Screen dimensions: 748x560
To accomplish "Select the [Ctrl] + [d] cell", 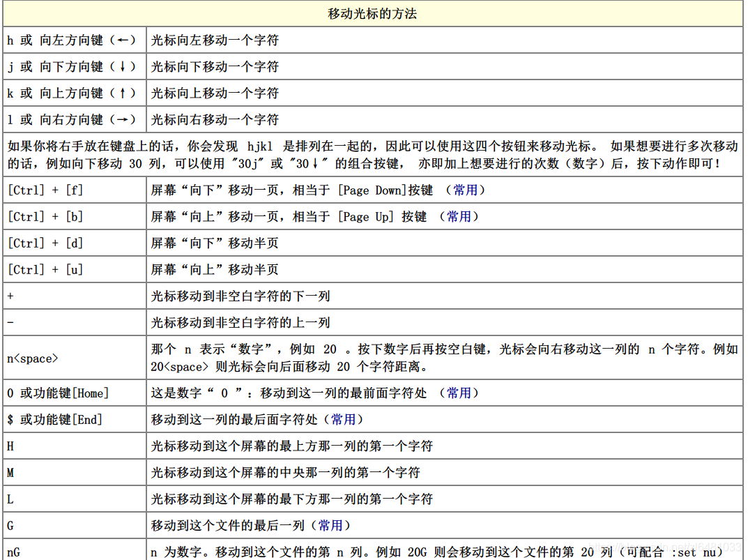I will pos(75,243).
